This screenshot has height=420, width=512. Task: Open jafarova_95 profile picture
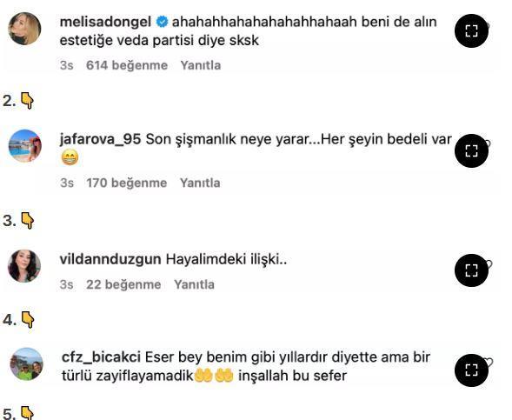25,146
